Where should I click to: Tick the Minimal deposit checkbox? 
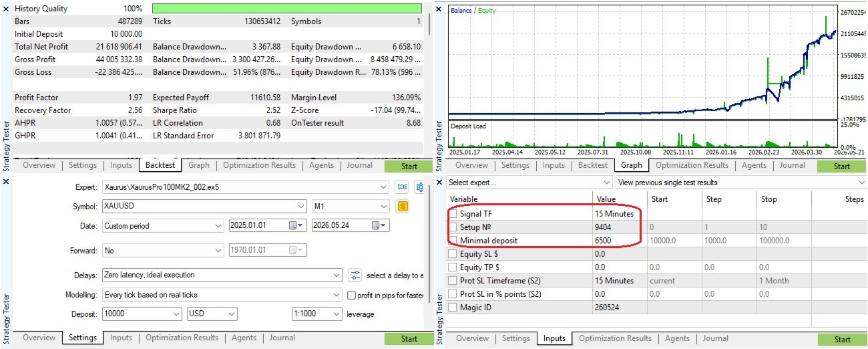pos(453,241)
